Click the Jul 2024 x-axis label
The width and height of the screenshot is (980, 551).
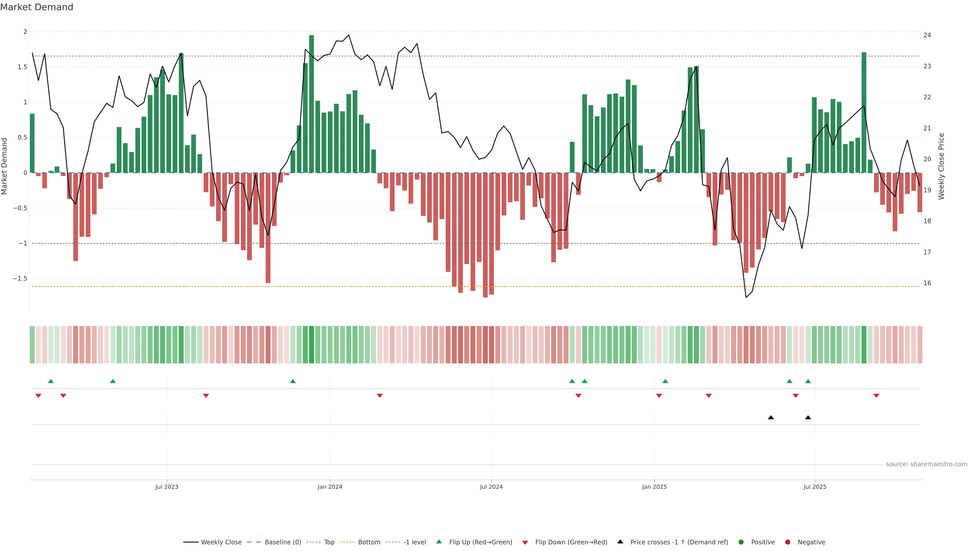click(491, 487)
